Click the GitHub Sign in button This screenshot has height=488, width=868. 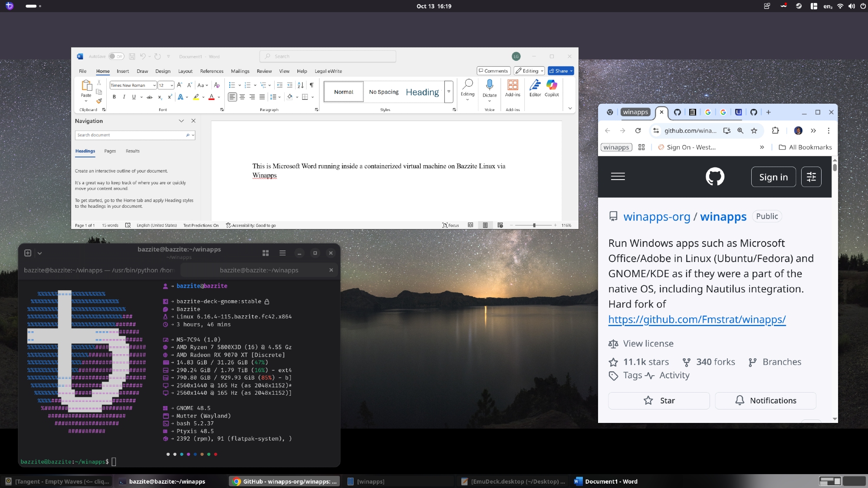[773, 177]
